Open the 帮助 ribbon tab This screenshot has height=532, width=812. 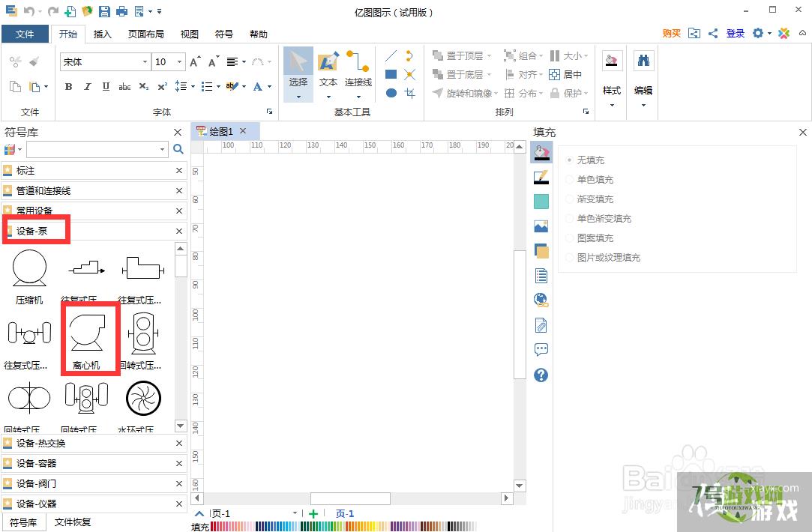click(x=259, y=34)
